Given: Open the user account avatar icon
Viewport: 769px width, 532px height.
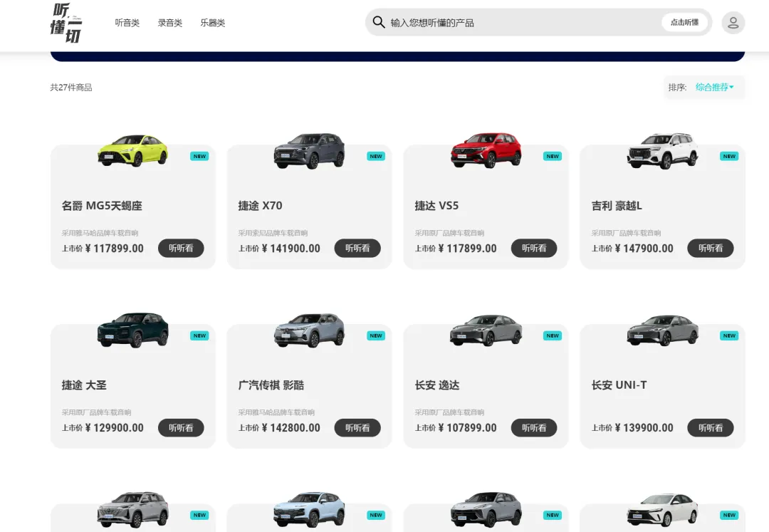Looking at the screenshot, I should pos(733,23).
